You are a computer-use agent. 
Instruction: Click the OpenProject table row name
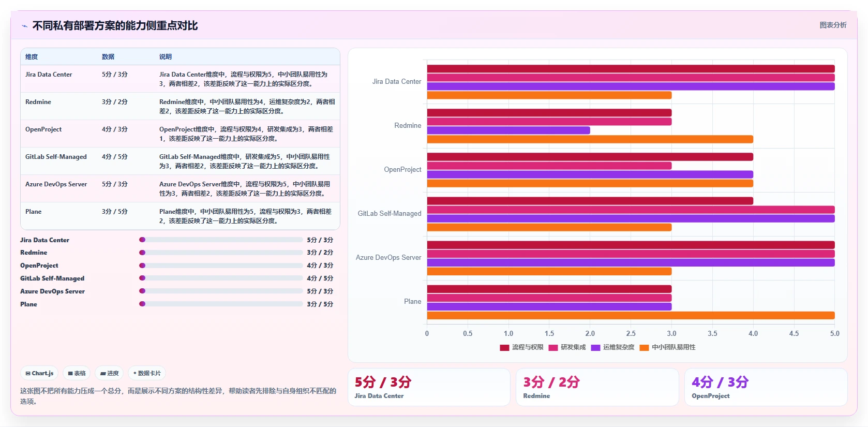point(43,129)
